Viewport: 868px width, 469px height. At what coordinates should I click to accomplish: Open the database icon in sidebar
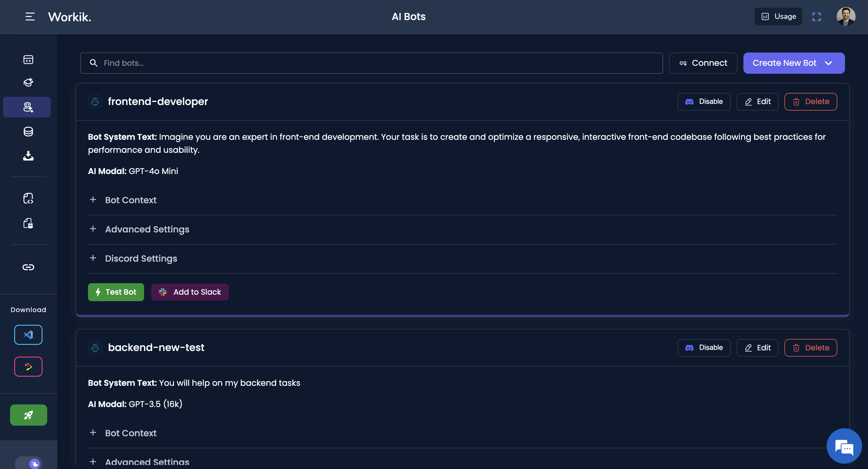(28, 132)
